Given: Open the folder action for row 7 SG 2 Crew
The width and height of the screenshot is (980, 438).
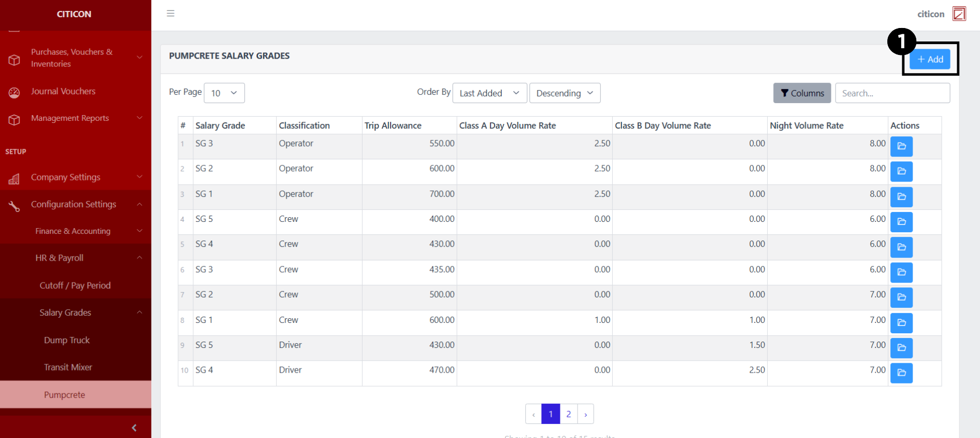Looking at the screenshot, I should (901, 298).
